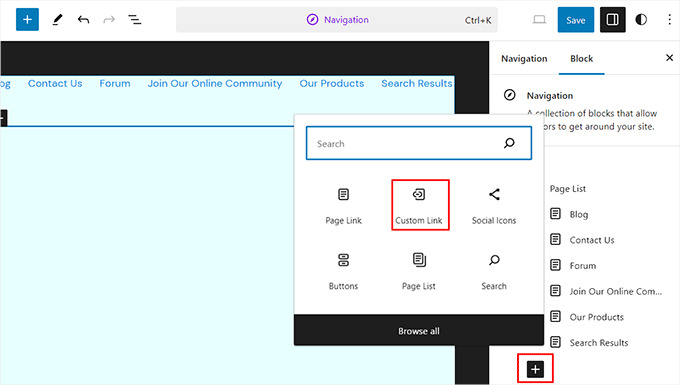This screenshot has width=680, height=385.
Task: Click the magnifier icon in search box
Action: pos(509,143)
